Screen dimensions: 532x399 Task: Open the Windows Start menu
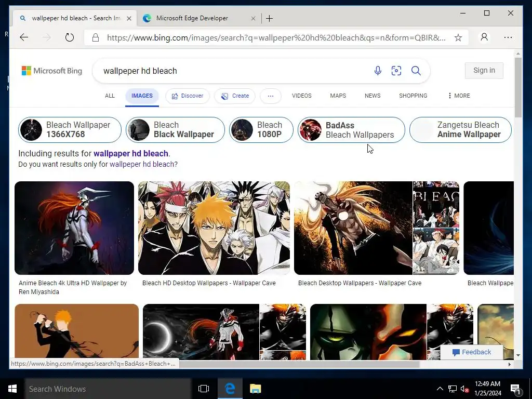[x=12, y=389]
